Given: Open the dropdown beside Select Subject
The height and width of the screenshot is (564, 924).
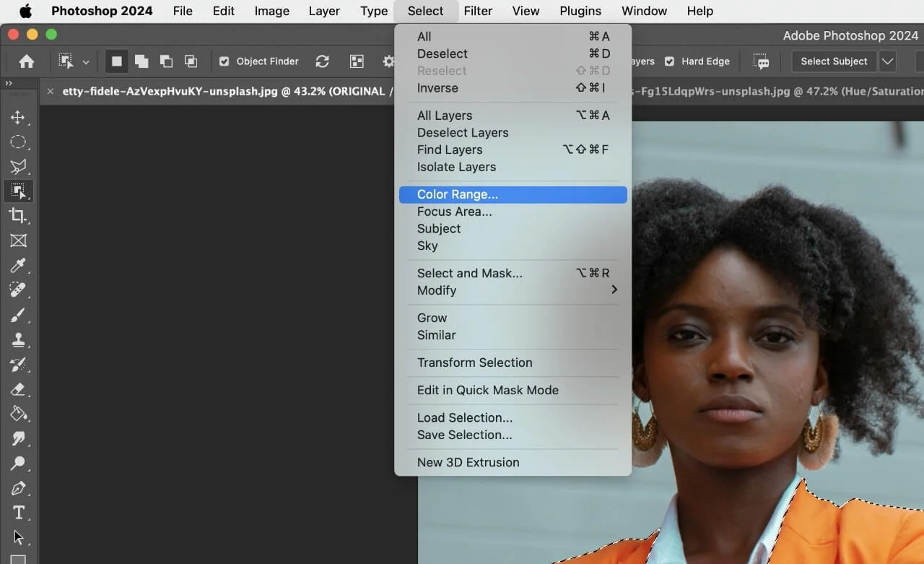Looking at the screenshot, I should [888, 61].
